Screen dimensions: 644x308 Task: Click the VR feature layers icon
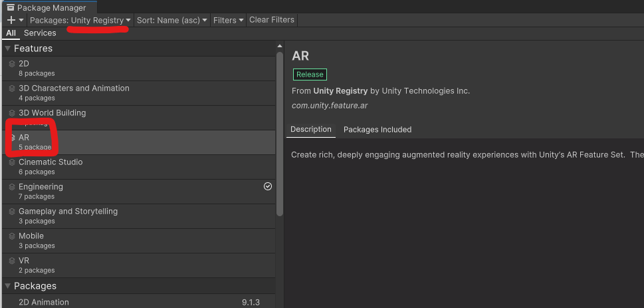12,261
